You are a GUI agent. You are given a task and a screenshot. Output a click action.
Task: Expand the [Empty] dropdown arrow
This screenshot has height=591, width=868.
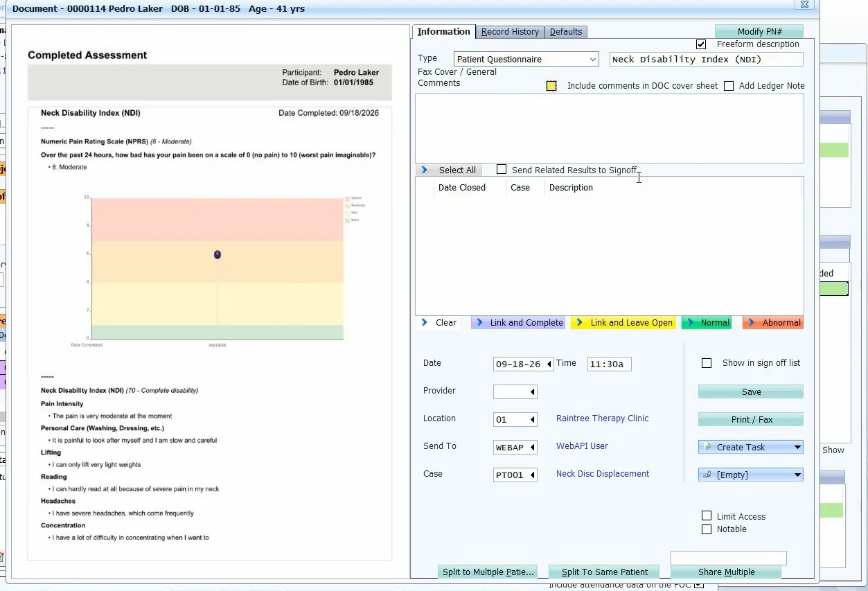(x=797, y=475)
